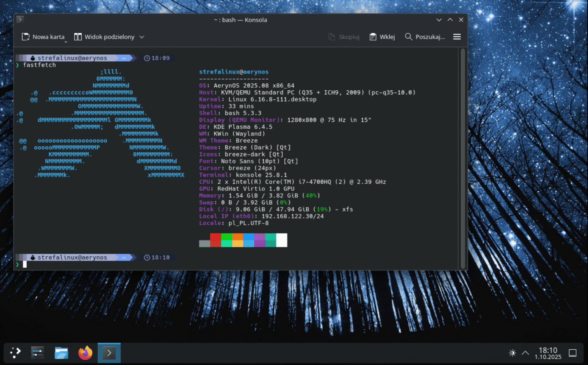Click the Nowa karta button

click(x=43, y=36)
